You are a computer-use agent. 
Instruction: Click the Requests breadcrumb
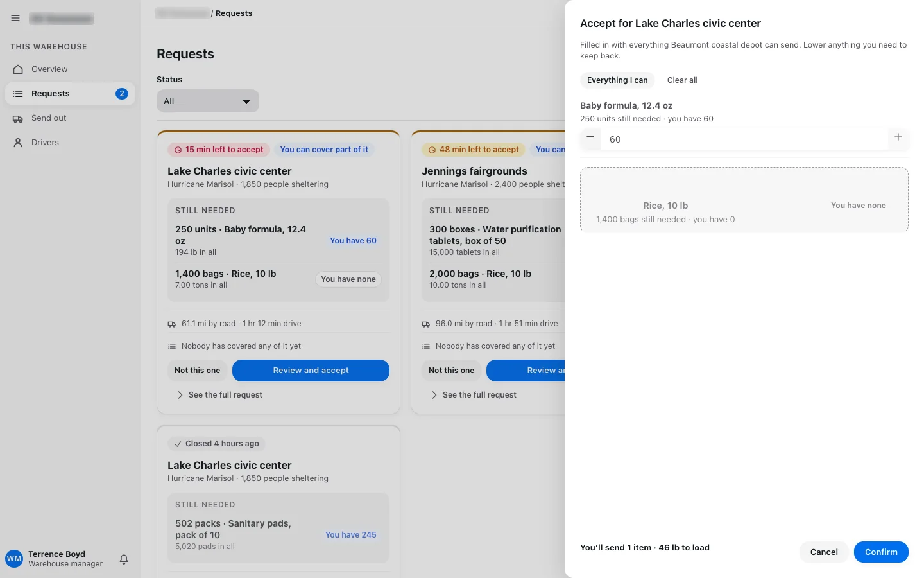[234, 13]
